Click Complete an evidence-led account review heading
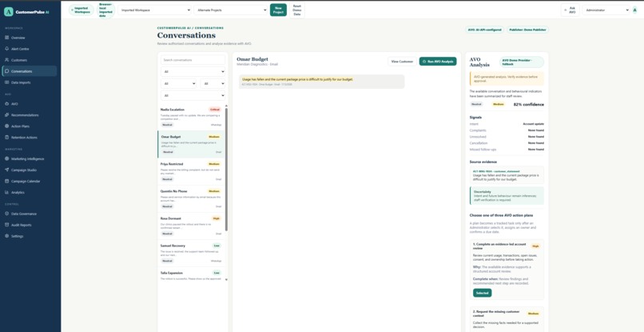 coord(501,246)
